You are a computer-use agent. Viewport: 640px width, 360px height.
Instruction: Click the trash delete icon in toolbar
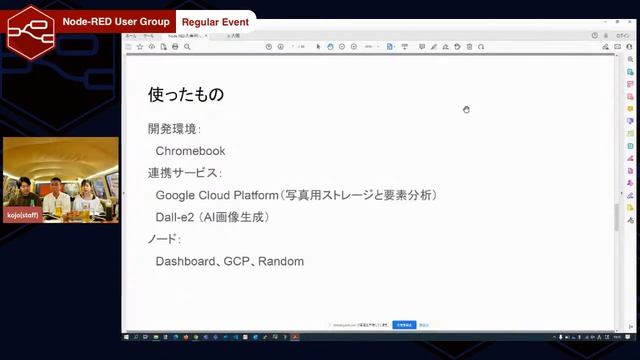coord(469,47)
